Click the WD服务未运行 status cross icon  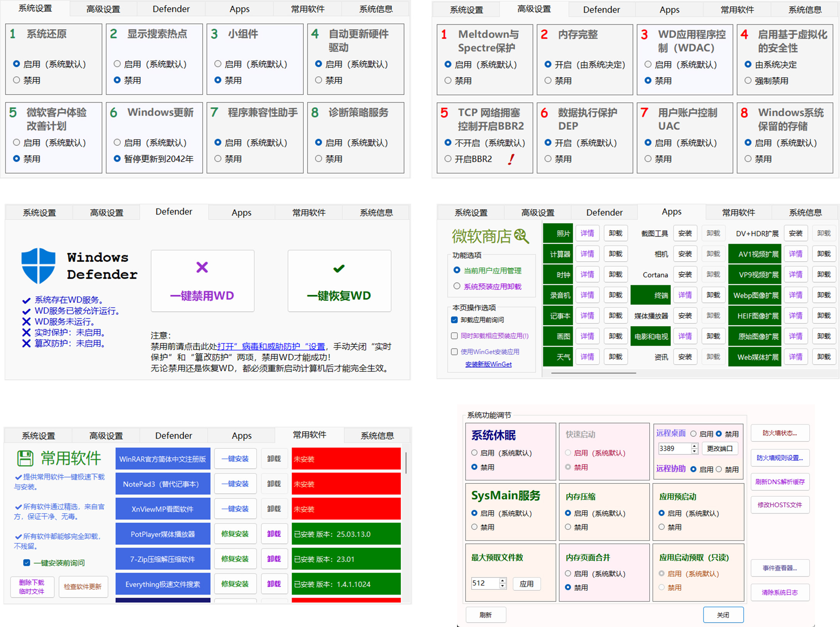click(x=26, y=321)
